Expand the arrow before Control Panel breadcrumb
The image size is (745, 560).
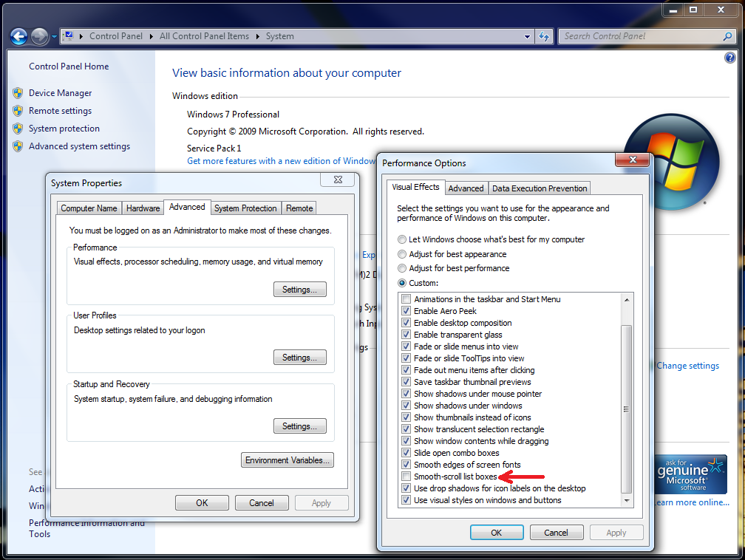click(x=81, y=37)
